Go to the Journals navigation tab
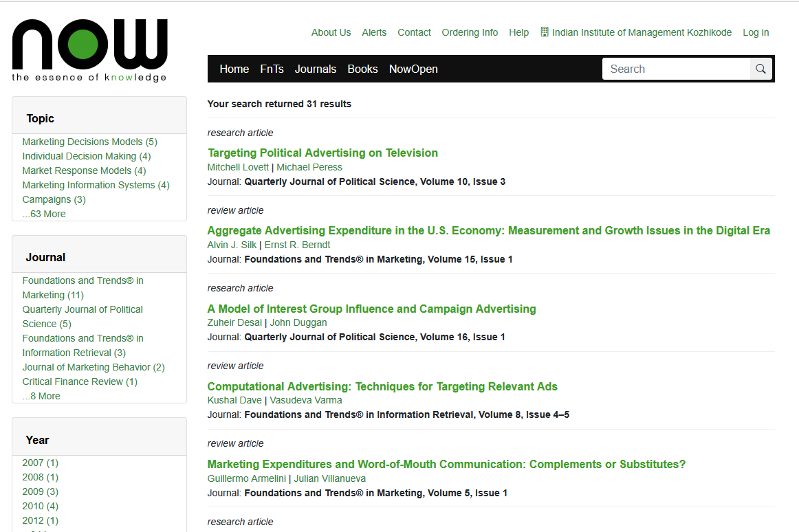 315,69
